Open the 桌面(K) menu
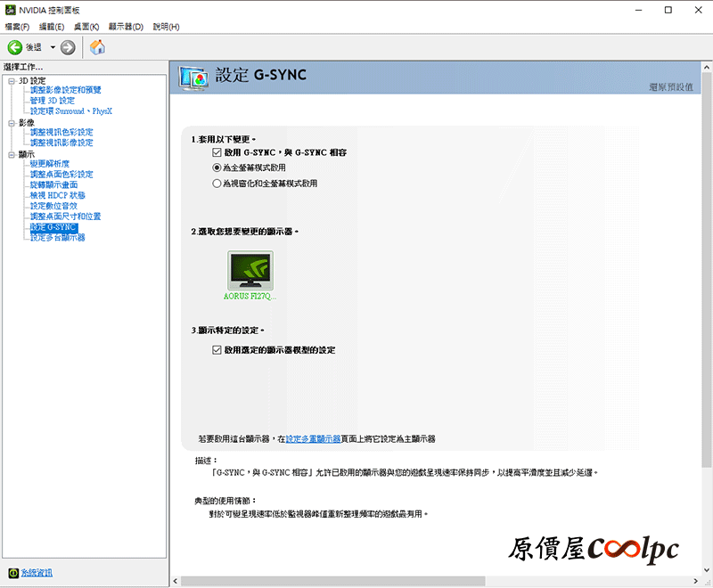This screenshot has width=713, height=588. coord(86,27)
